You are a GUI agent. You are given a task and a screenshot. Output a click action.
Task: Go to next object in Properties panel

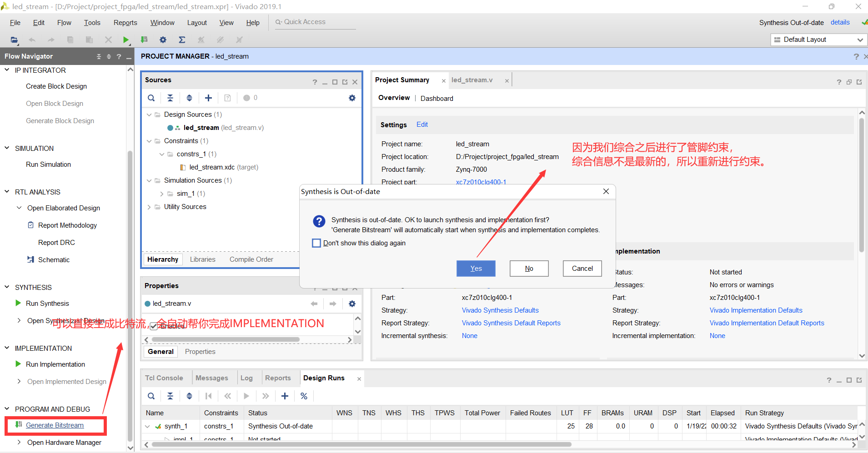click(x=333, y=304)
